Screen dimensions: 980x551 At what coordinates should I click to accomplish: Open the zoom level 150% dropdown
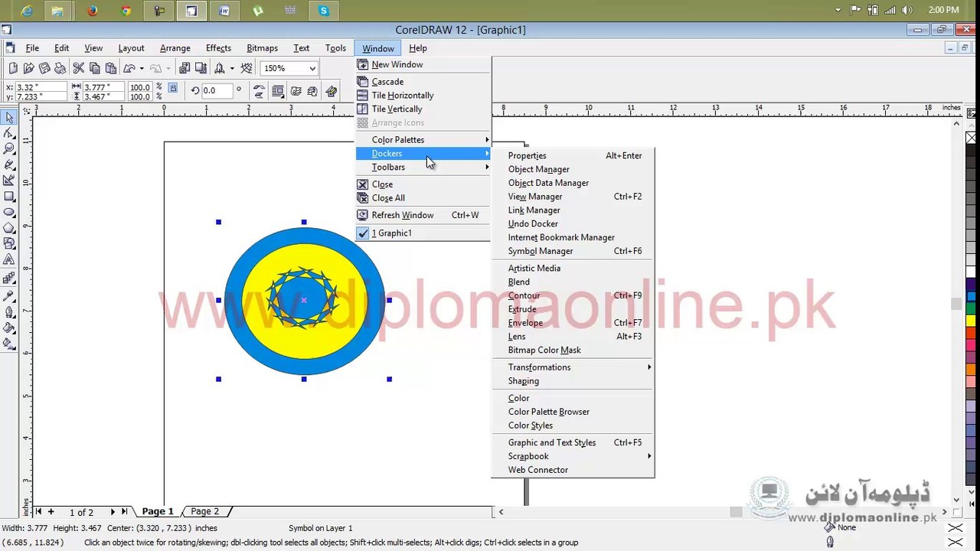312,68
